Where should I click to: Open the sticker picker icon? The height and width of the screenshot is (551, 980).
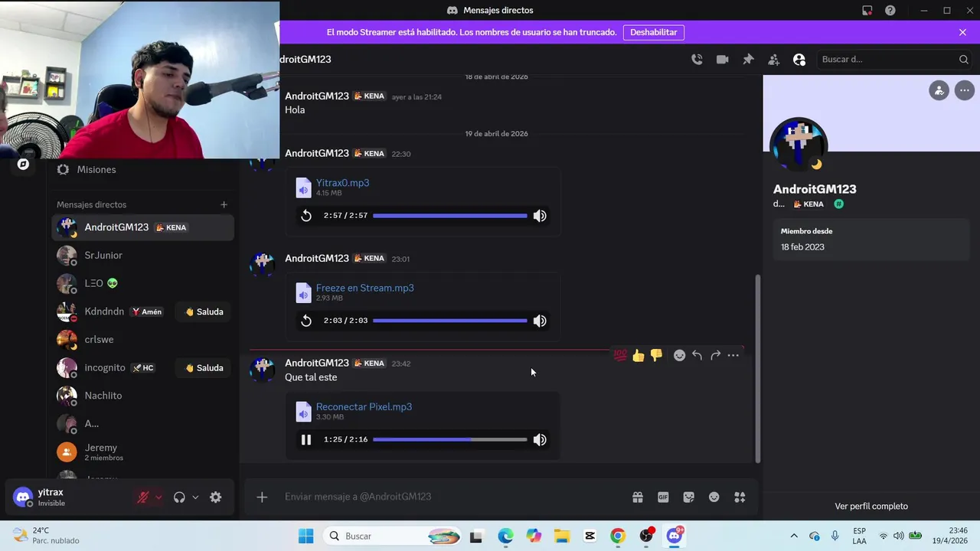click(x=688, y=497)
